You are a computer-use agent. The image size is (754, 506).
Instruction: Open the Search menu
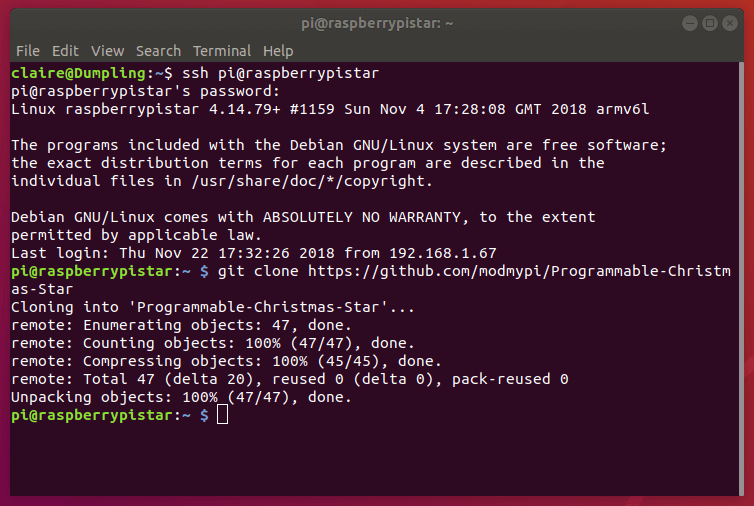point(158,50)
